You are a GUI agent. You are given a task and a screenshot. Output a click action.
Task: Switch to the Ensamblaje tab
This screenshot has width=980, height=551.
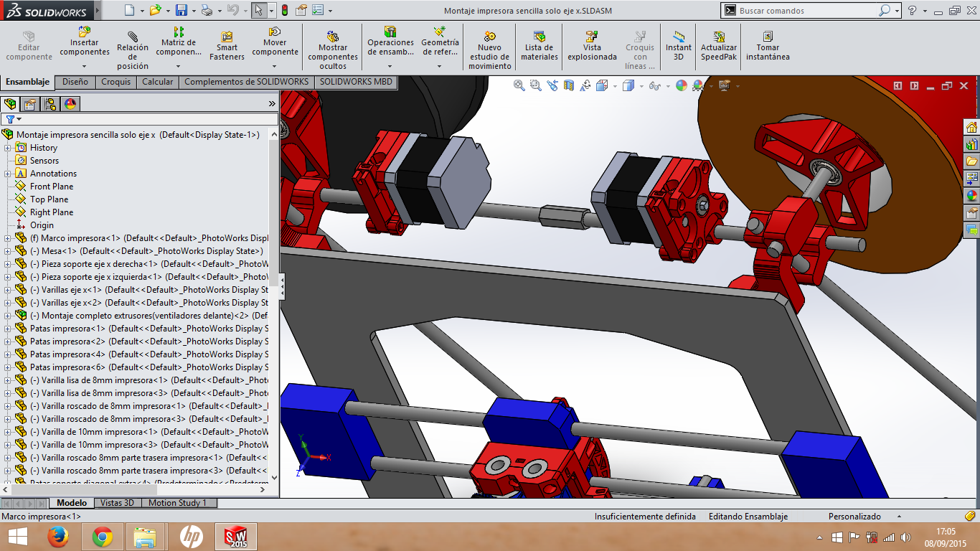pyautogui.click(x=27, y=82)
